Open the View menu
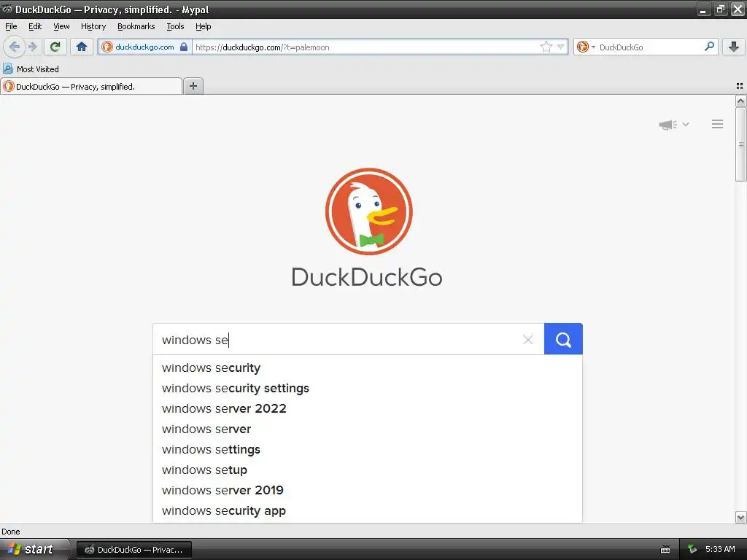The width and height of the screenshot is (747, 560). 61,26
